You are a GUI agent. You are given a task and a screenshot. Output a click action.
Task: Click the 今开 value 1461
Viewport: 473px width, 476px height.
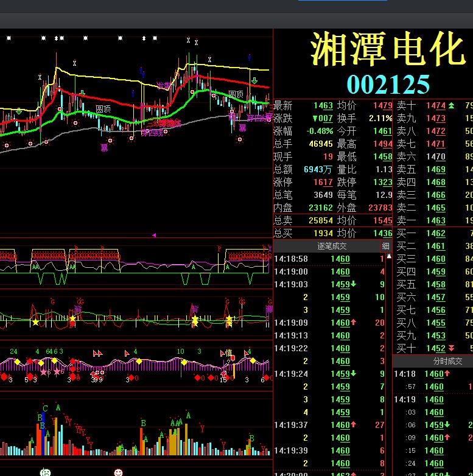[x=382, y=131]
